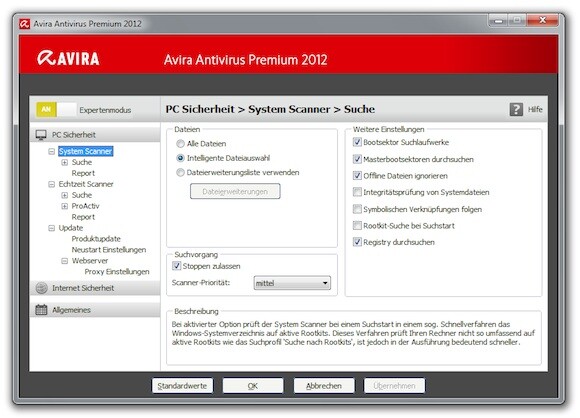Screen dimensions: 580x418
Task: Uncheck Offline Dateien ignorieren checkbox
Action: coord(357,176)
